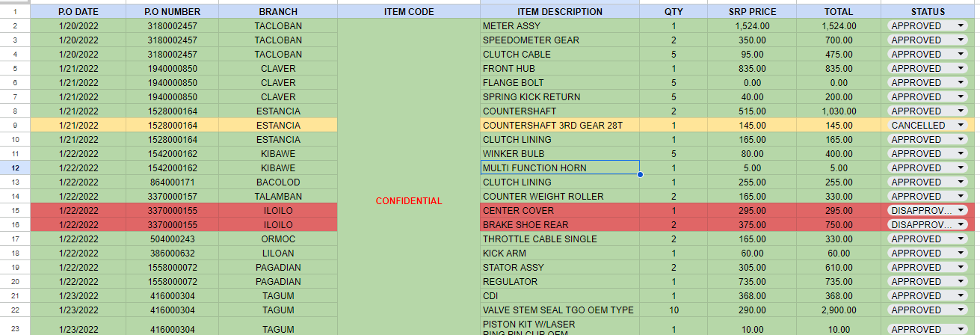
Task: Select the MULTI FUNCTION HORN cell
Action: (x=559, y=168)
